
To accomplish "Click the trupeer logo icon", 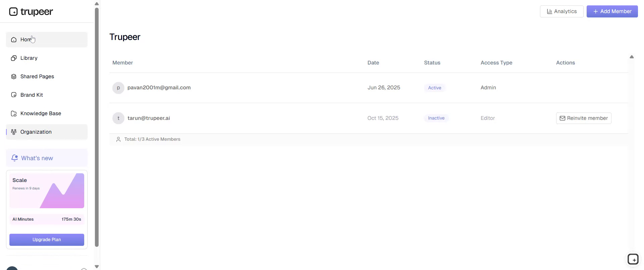I will pos(13,12).
